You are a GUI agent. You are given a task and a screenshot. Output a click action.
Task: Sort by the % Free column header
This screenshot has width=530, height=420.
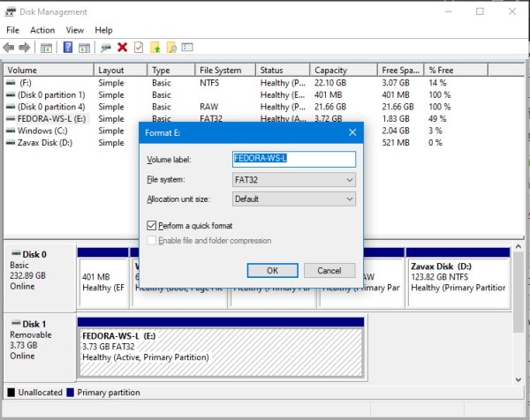coord(457,71)
